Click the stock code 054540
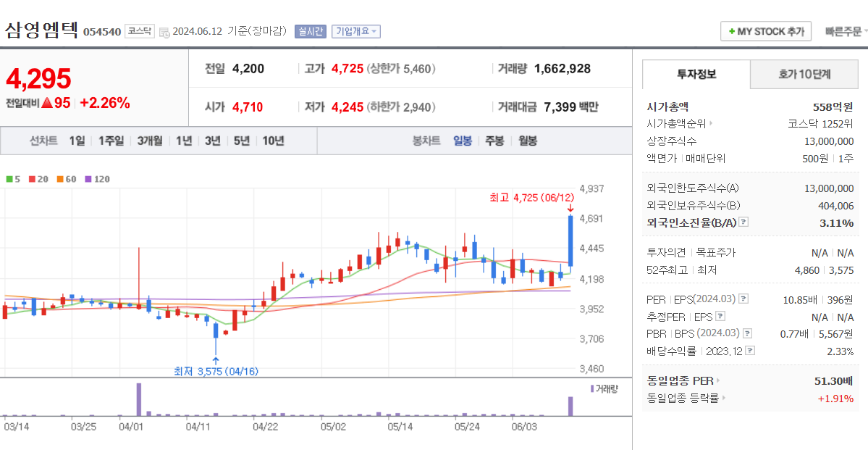Screen dimensions: 868x450 click(x=102, y=32)
